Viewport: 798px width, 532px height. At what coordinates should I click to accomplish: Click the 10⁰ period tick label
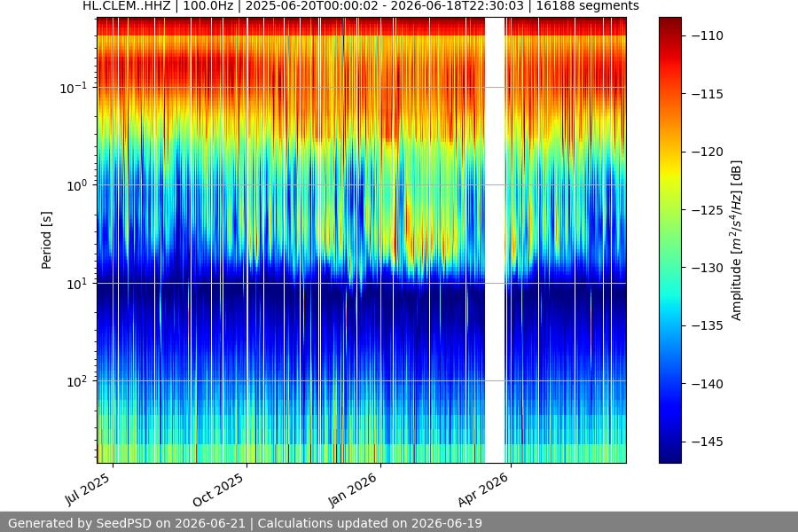[x=77, y=185]
